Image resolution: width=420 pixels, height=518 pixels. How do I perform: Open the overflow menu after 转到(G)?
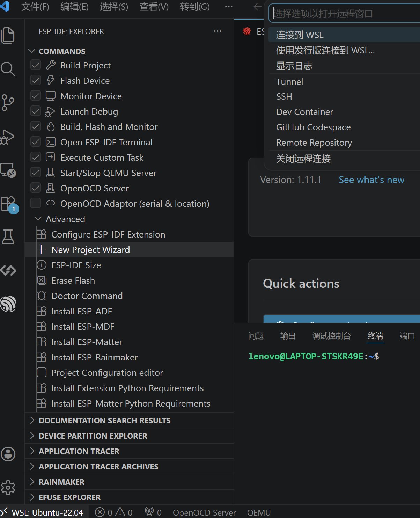tap(229, 7)
